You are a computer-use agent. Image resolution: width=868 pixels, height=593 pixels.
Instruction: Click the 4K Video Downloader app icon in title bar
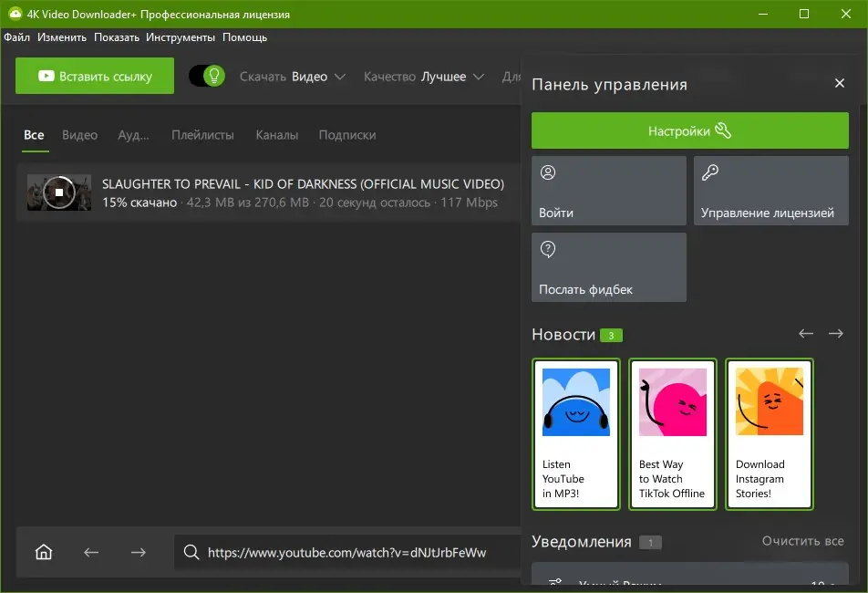15,14
